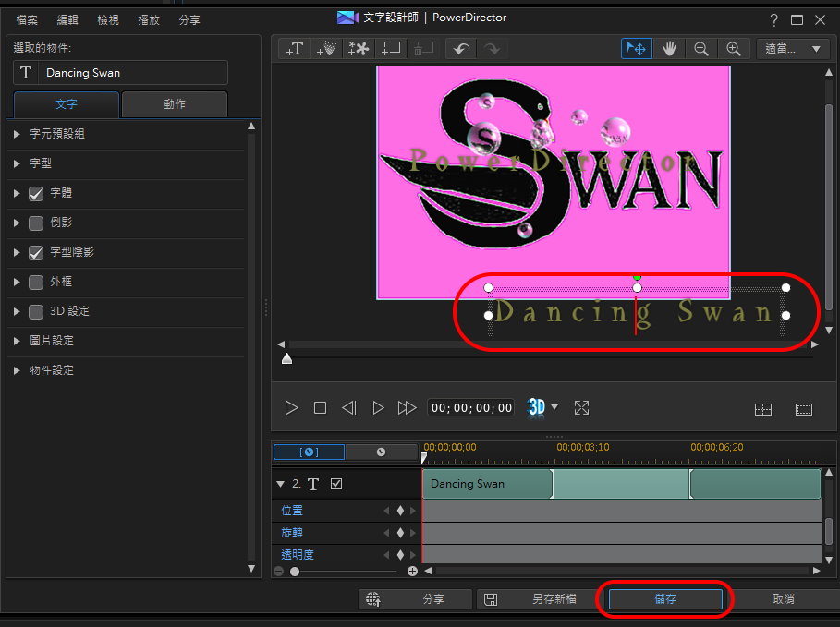
Task: Click the 儲存 button
Action: tap(665, 598)
